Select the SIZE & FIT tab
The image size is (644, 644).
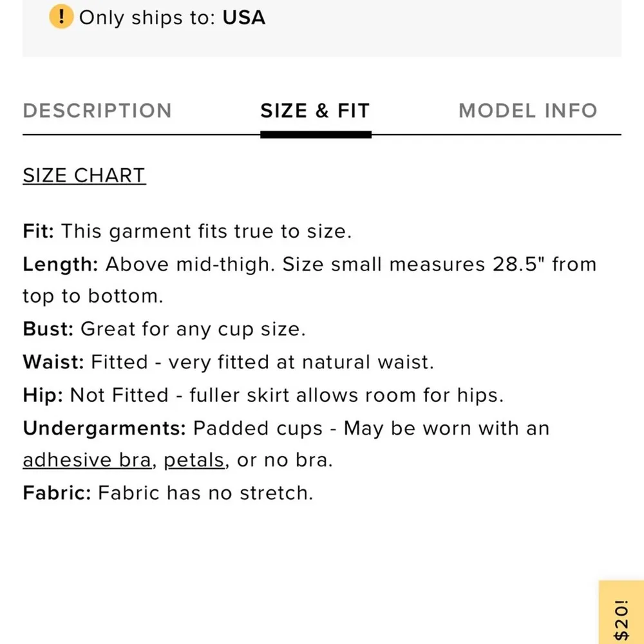[315, 111]
